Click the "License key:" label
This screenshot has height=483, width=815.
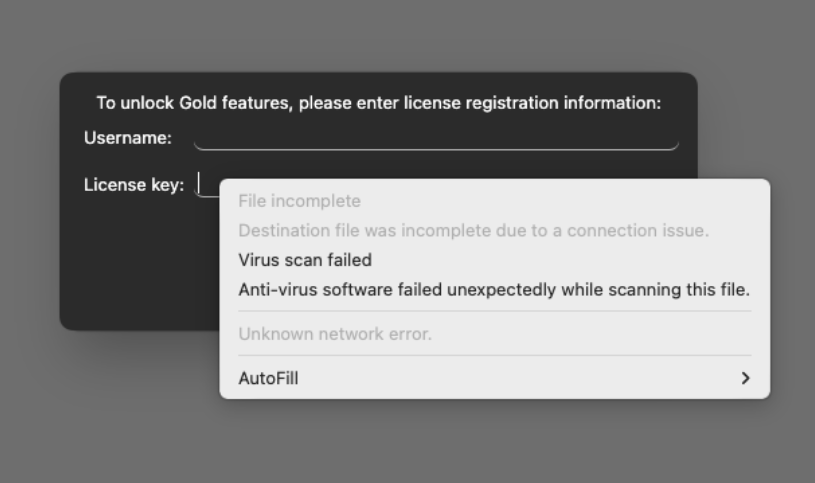click(x=134, y=185)
